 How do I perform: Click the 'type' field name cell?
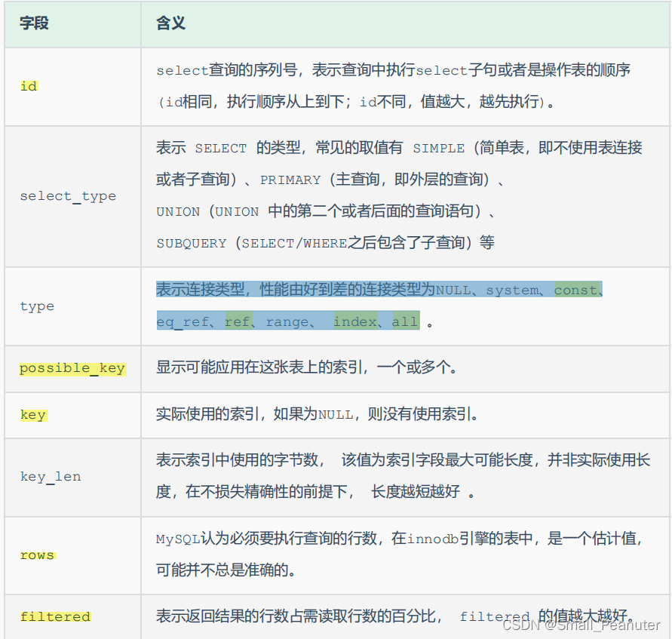[37, 306]
